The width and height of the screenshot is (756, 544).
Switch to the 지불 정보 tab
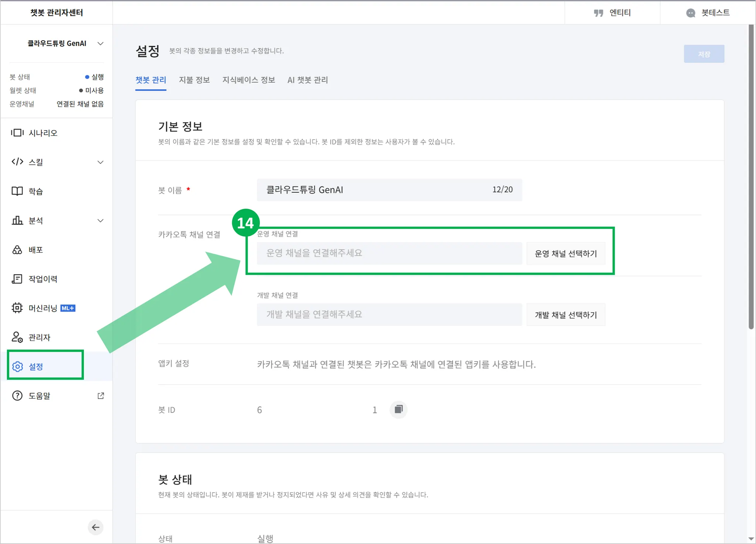point(195,80)
